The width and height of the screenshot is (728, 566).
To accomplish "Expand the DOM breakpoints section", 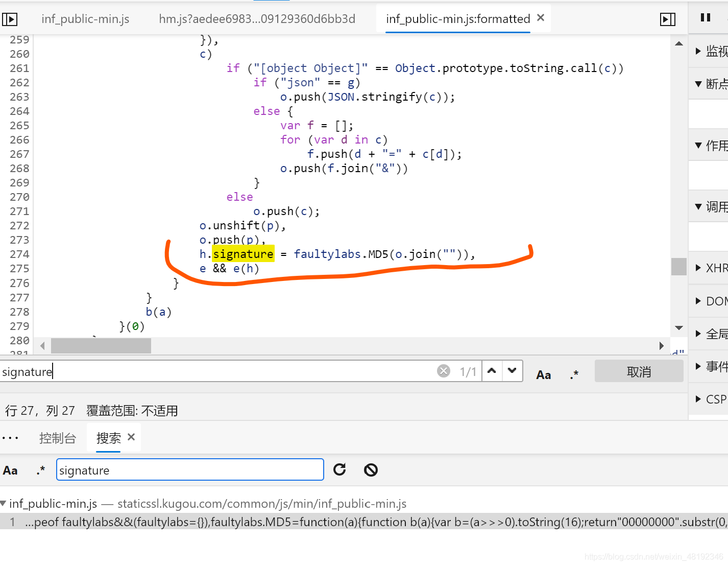I will [x=698, y=301].
